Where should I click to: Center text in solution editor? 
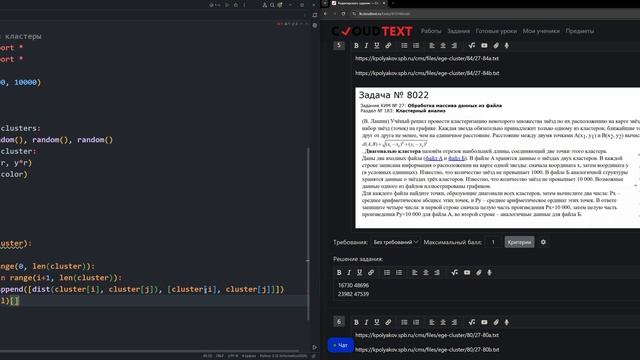pyautogui.click(x=426, y=273)
